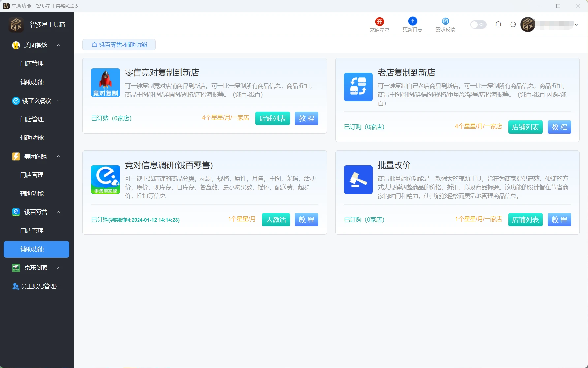Open 店铺列表 for 批量改价
This screenshot has height=368, width=588.
[x=525, y=220]
